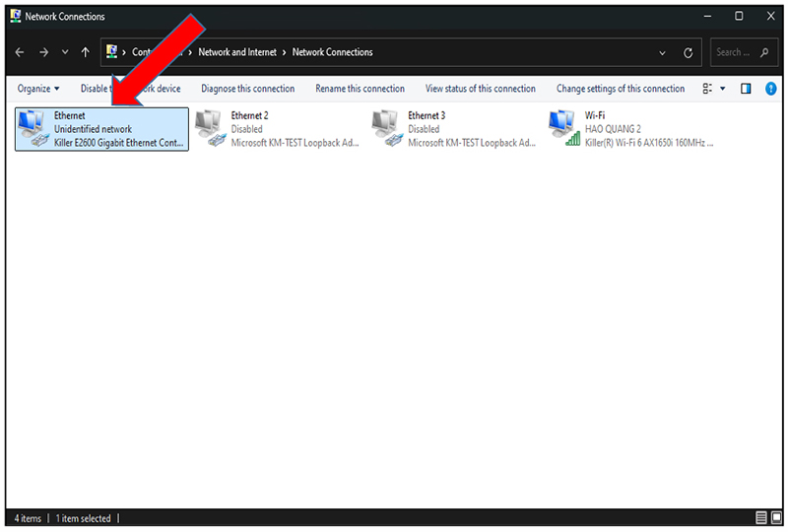Go back with the back arrow
Screen dimensions: 788x532
20,52
